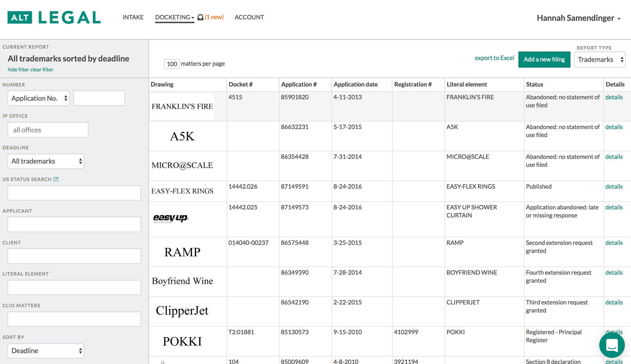Image resolution: width=631 pixels, height=364 pixels.
Task: Click the US status search help icon
Action: pos(56,179)
